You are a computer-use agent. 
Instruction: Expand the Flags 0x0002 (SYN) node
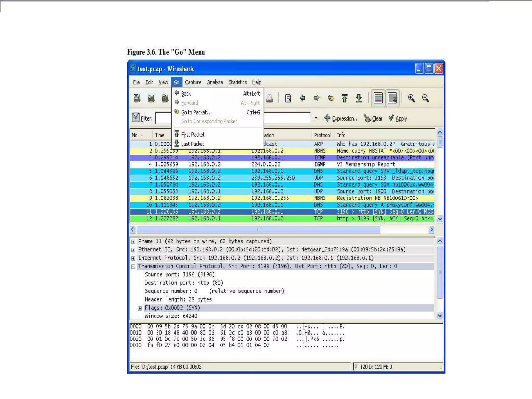click(140, 308)
